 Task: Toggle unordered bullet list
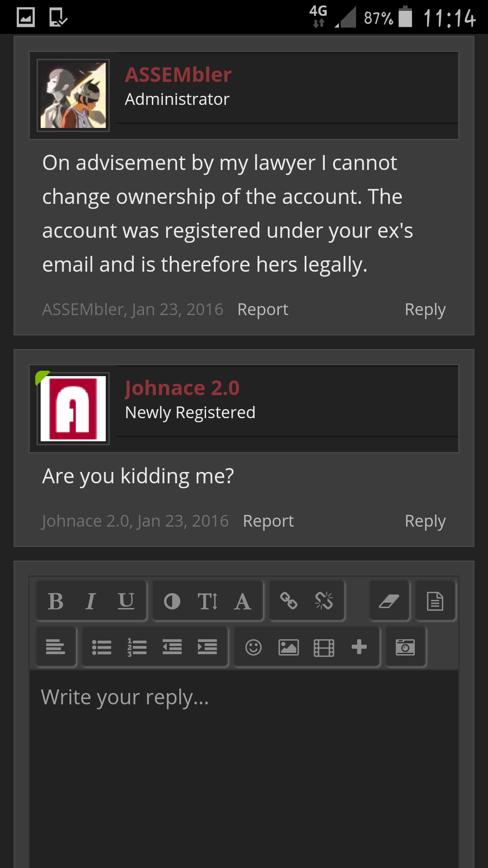coord(102,647)
